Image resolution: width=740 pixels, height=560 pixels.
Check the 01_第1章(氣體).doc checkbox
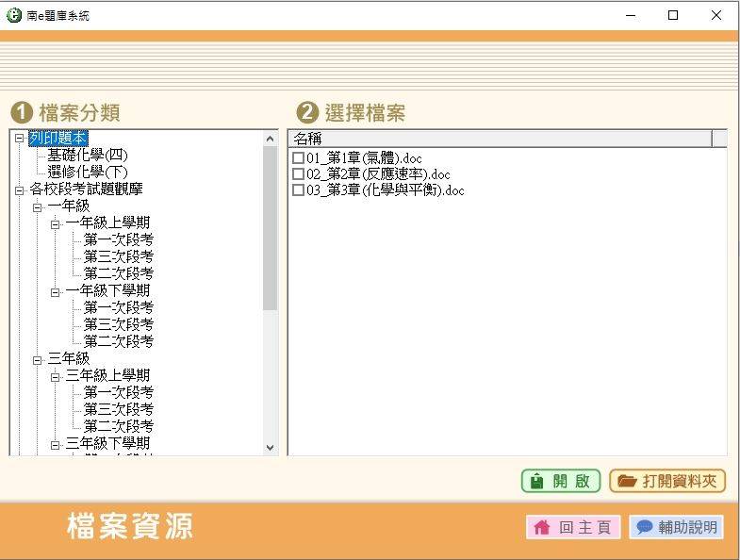[298, 157]
